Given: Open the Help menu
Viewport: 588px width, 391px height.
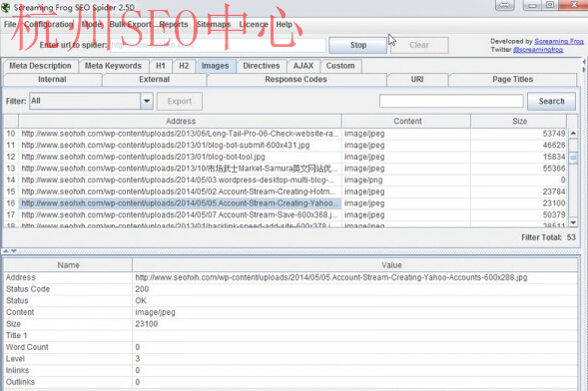Looking at the screenshot, I should (284, 24).
